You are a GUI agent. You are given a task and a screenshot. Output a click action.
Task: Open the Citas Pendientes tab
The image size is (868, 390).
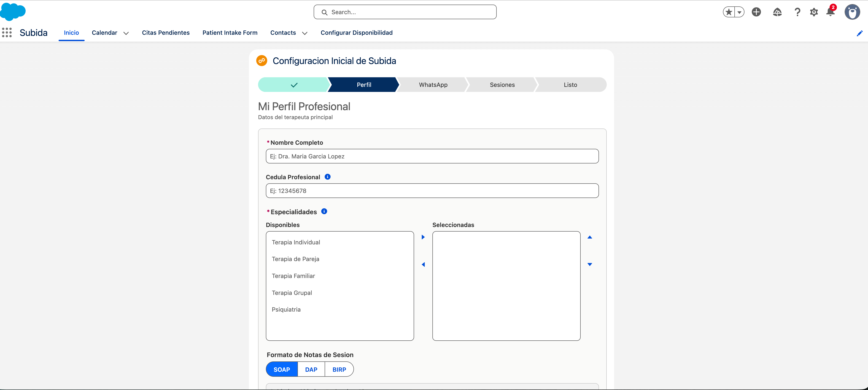point(166,33)
